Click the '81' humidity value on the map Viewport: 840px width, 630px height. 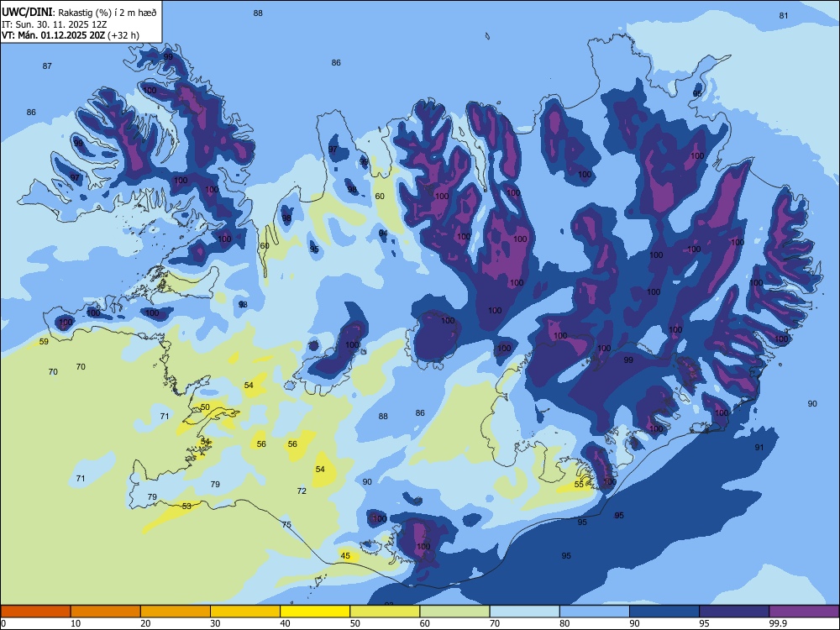[784, 15]
